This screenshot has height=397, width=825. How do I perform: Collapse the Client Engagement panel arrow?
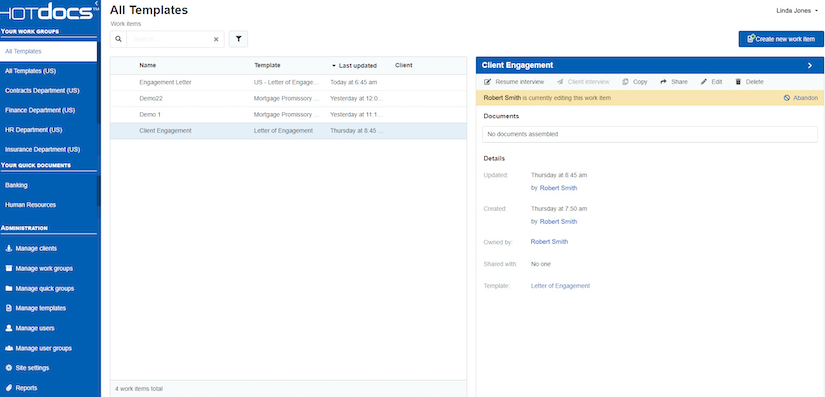(810, 66)
